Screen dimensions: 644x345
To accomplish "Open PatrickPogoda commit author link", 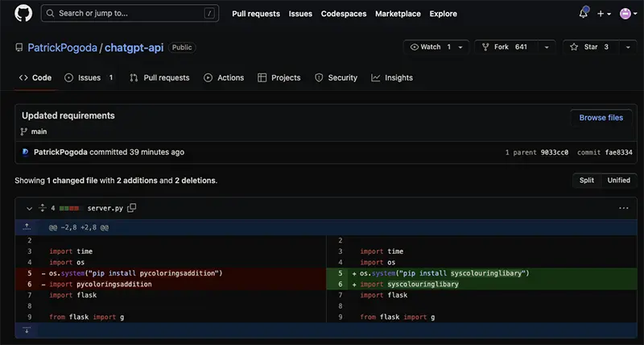I will pos(60,152).
